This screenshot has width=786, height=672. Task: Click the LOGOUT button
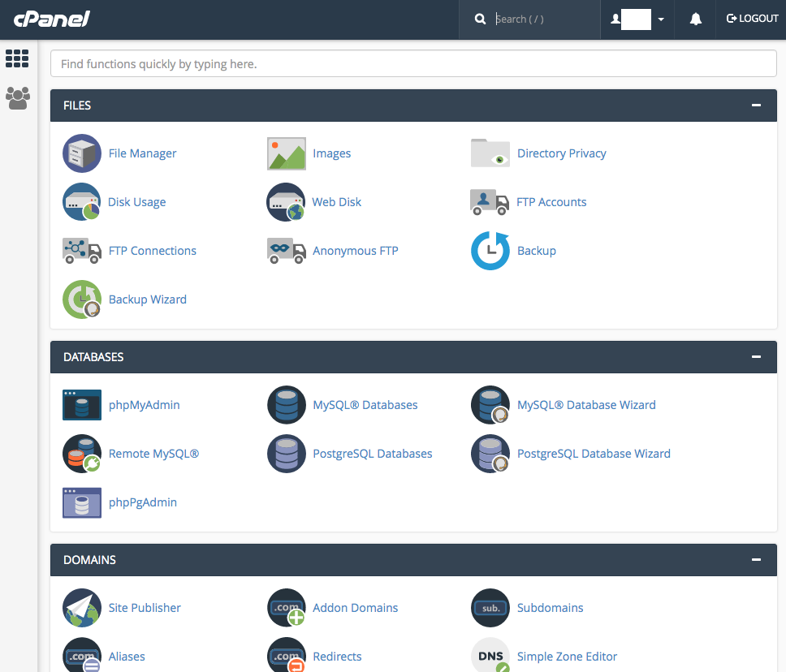pos(752,19)
